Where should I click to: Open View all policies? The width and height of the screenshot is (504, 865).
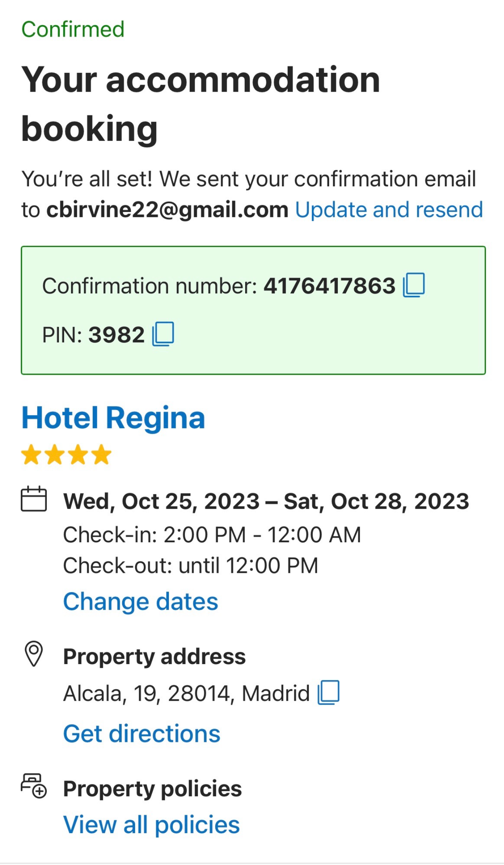point(152,825)
